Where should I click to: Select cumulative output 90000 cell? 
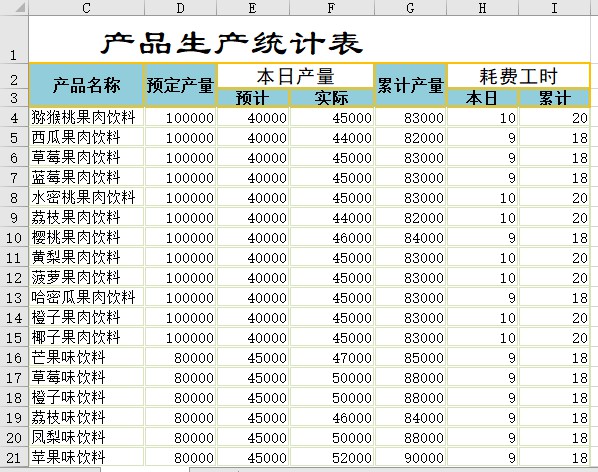[x=410, y=458]
